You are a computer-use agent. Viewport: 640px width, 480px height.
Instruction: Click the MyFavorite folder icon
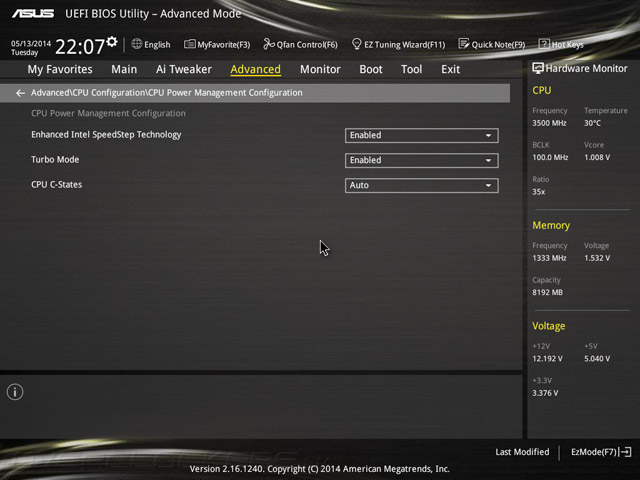point(189,44)
